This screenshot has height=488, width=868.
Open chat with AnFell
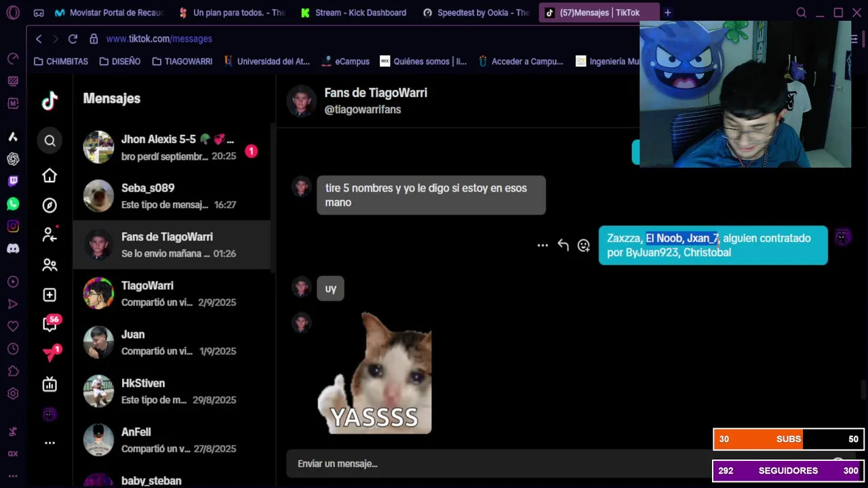tap(172, 440)
